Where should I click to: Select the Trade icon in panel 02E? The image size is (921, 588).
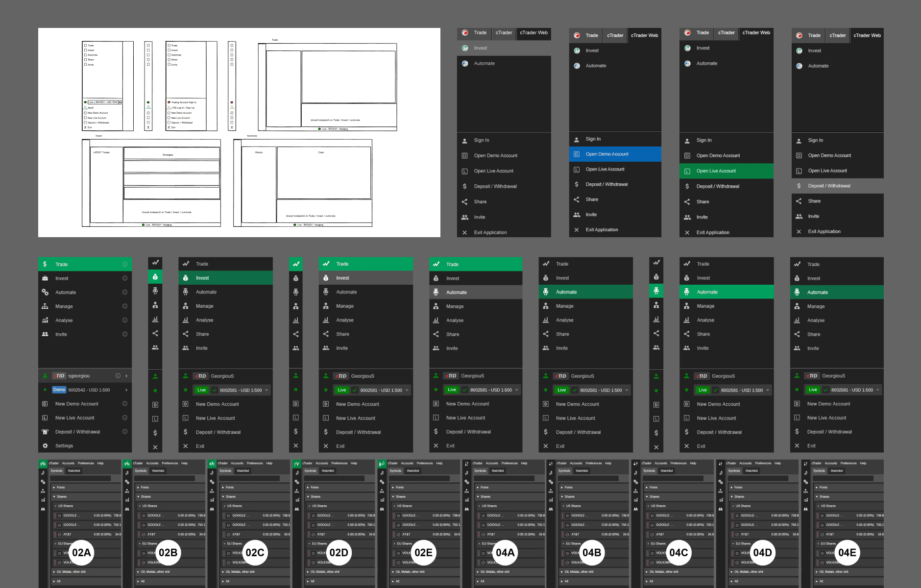click(326, 264)
